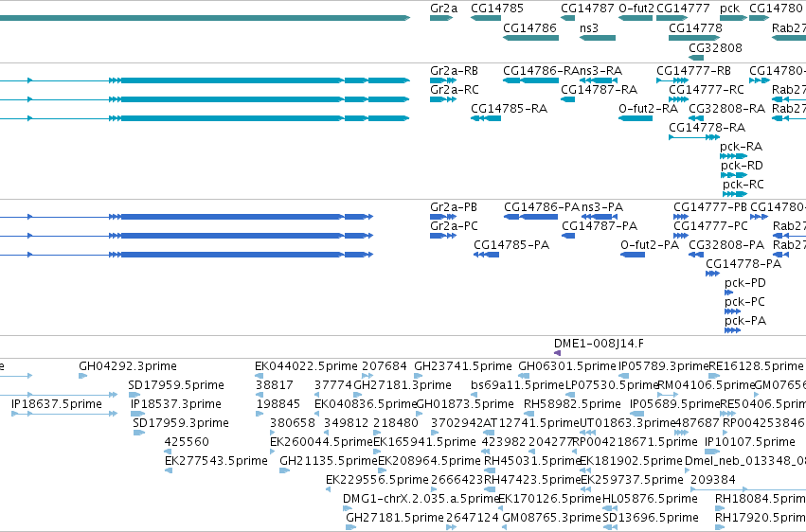Click the RE16128.5prime EST
This screenshot has height=532, width=806.
714,376
